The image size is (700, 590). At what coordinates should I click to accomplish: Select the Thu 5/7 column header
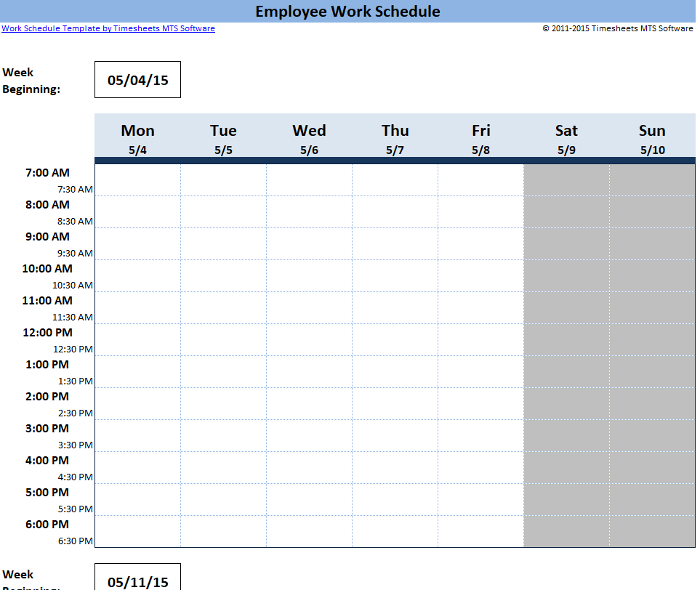tap(395, 137)
